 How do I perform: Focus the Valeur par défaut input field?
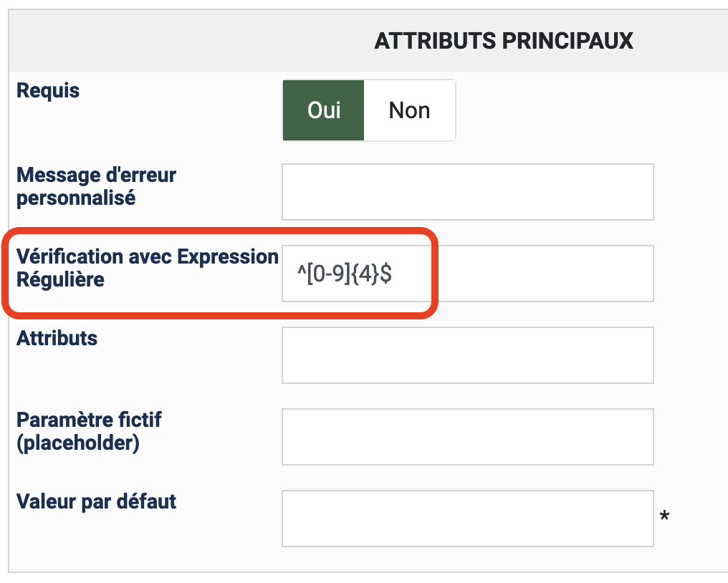coord(467,519)
